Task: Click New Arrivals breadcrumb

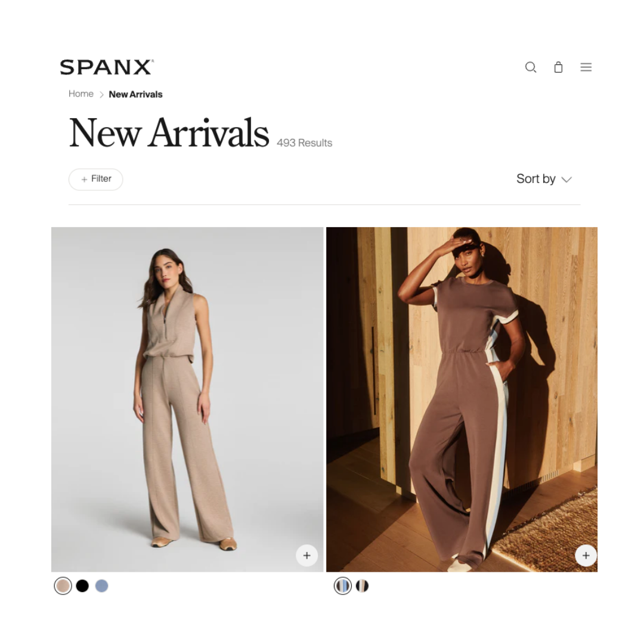Action: pyautogui.click(x=135, y=94)
